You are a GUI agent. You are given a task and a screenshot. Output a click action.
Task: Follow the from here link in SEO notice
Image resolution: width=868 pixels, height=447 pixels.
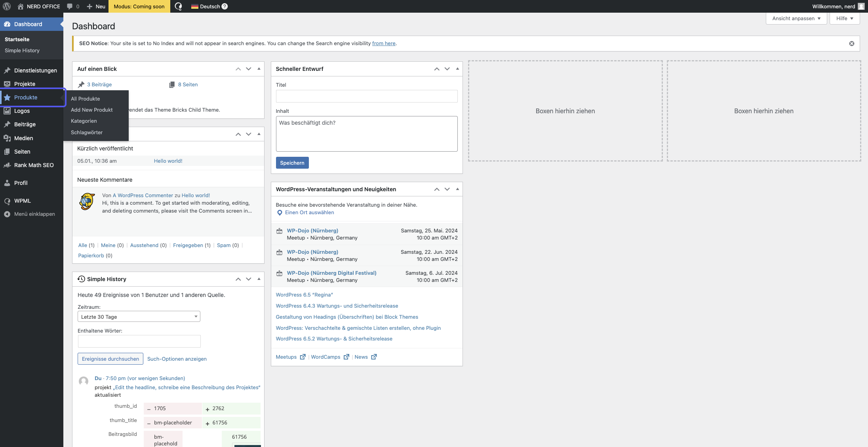coord(384,43)
